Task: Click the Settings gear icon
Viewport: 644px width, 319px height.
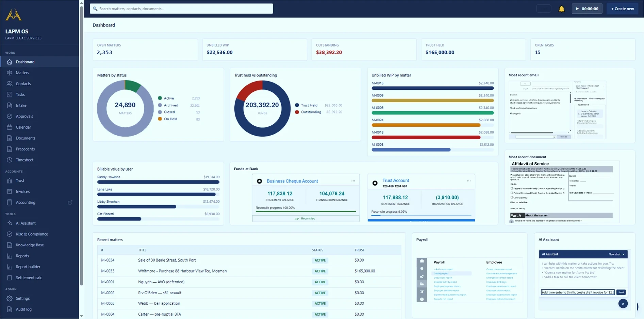Action: [10, 298]
